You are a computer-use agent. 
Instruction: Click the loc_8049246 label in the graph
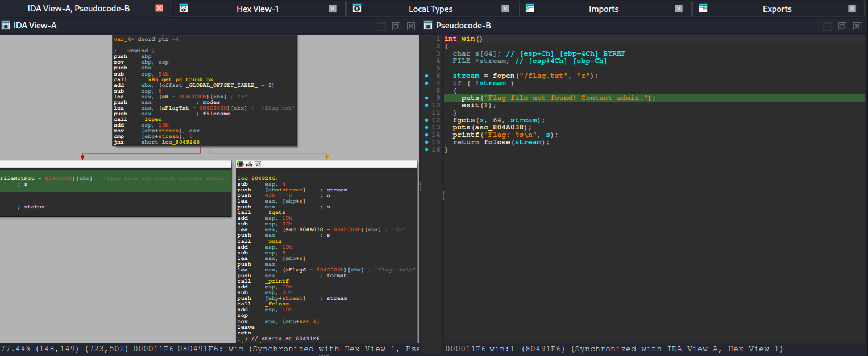pos(256,178)
